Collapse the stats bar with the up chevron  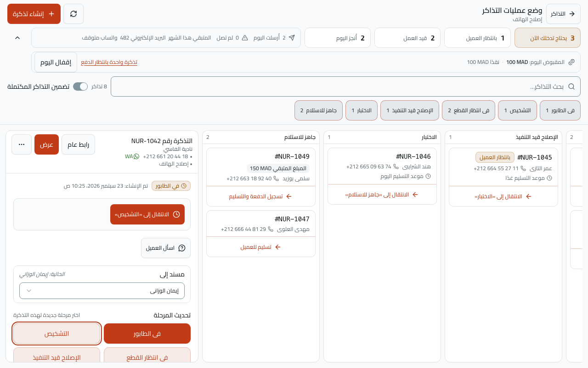(x=17, y=38)
